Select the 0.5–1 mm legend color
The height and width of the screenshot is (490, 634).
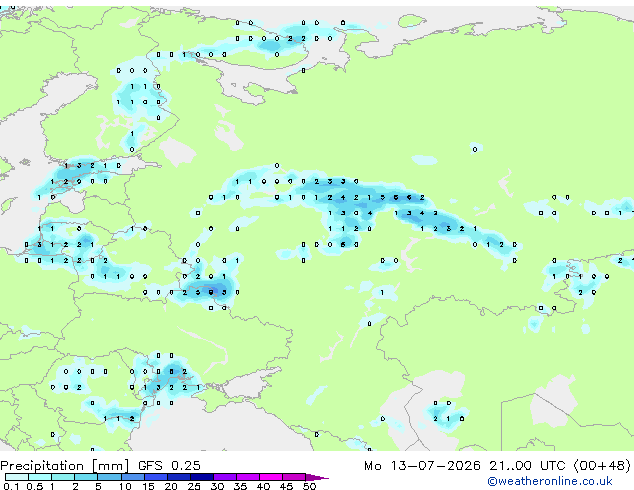coord(40,477)
